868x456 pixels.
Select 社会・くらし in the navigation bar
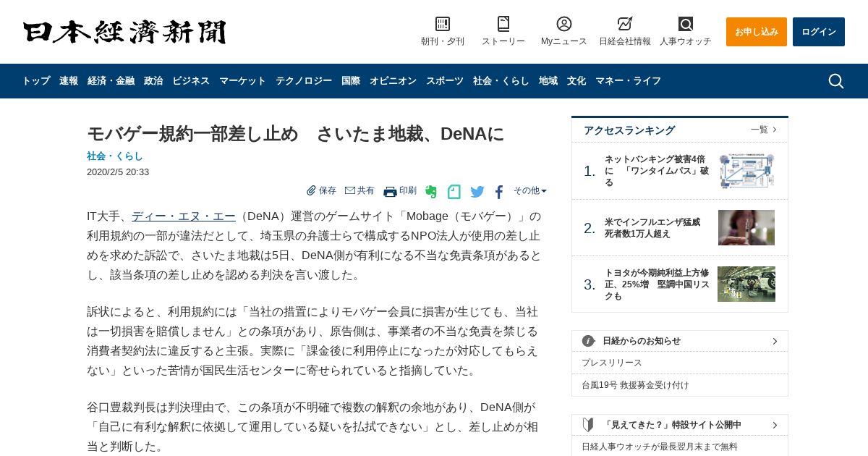(501, 81)
